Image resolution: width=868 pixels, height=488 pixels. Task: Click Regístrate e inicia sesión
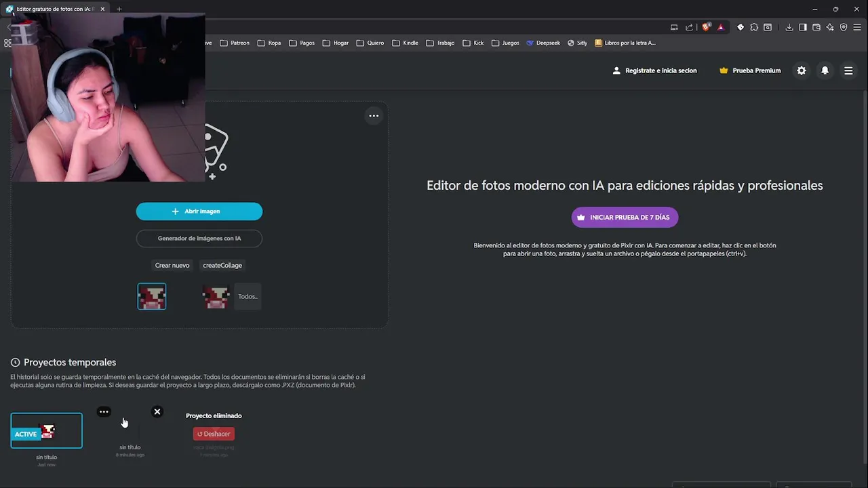[654, 70]
